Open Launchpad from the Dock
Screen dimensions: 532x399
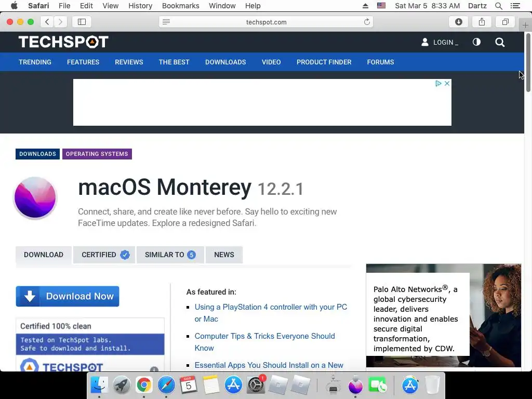click(122, 385)
